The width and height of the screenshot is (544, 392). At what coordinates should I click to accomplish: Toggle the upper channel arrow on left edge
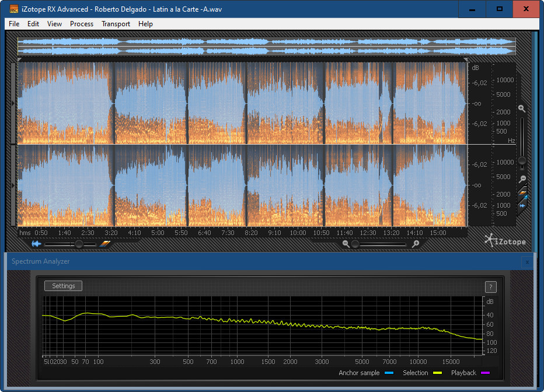coord(14,103)
